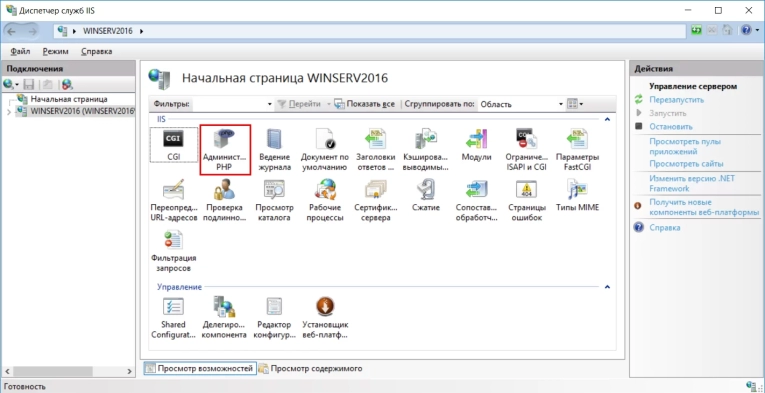Click the scroll right arrow in Connections pane
The image size is (765, 393).
pyautogui.click(x=129, y=371)
